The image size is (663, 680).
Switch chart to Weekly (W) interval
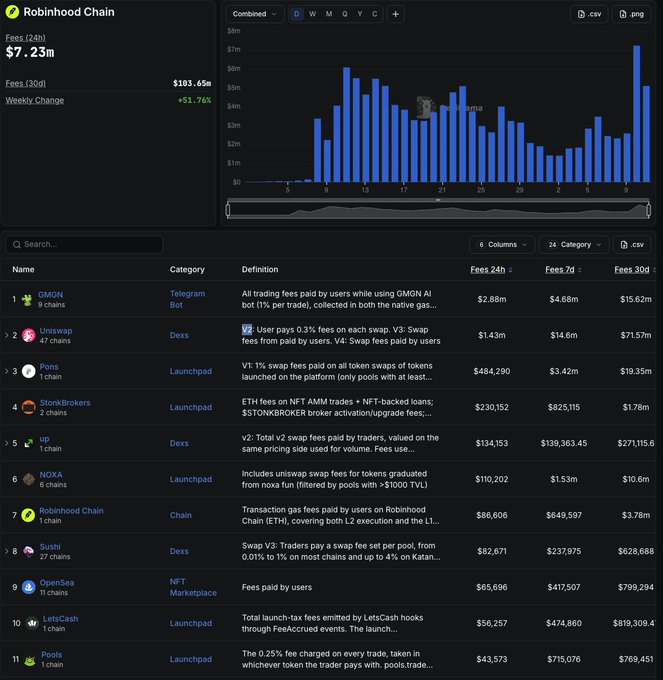(312, 14)
